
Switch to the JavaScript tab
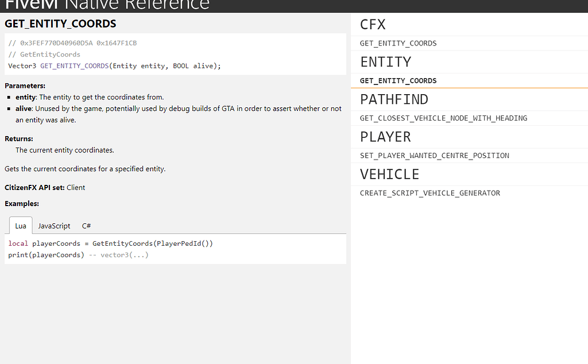coord(54,225)
